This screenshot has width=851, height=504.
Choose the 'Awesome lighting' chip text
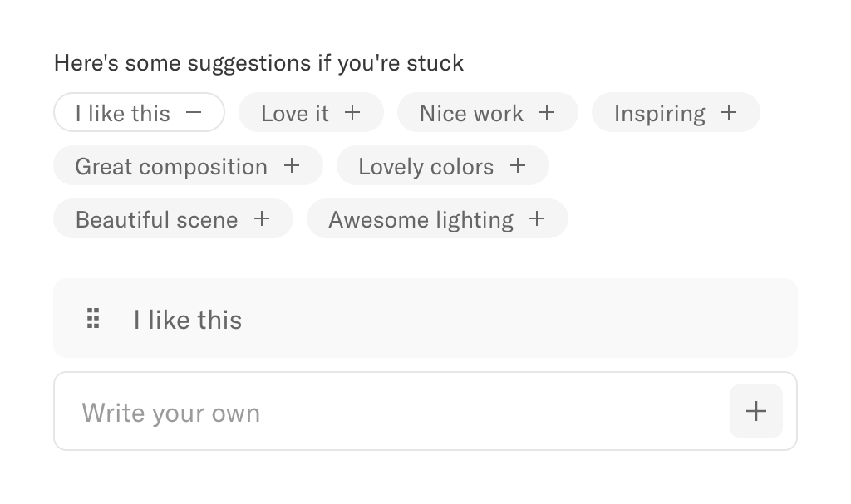(421, 219)
